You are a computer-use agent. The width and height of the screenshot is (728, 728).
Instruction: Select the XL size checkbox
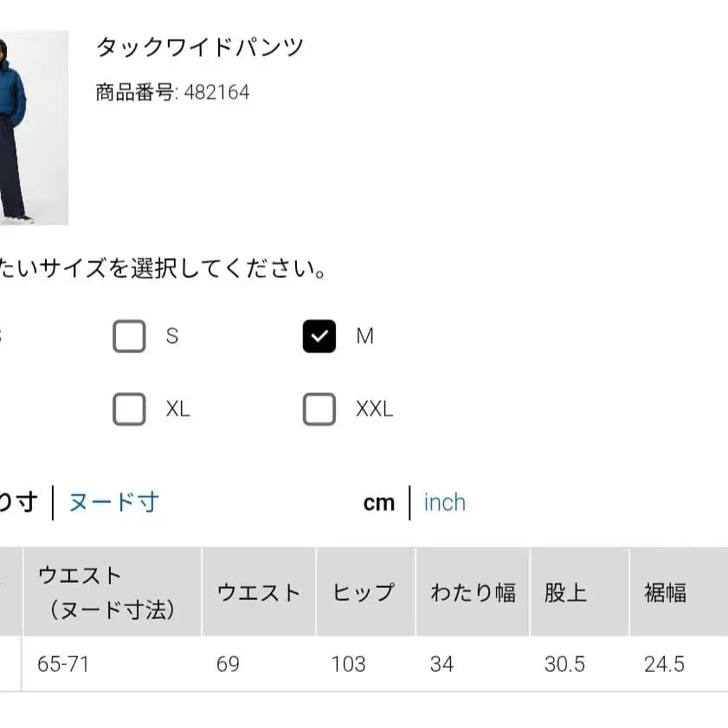pos(129,409)
